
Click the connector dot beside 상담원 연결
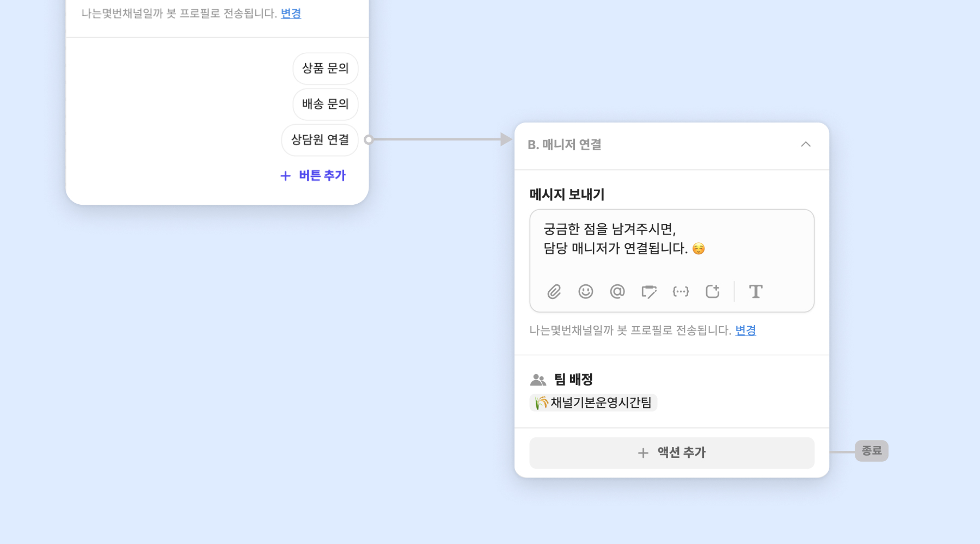[x=369, y=140]
